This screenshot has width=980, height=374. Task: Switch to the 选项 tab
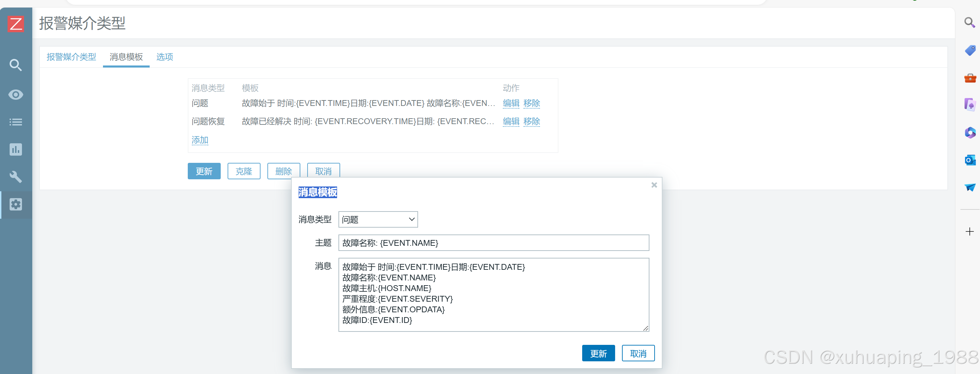(x=164, y=57)
